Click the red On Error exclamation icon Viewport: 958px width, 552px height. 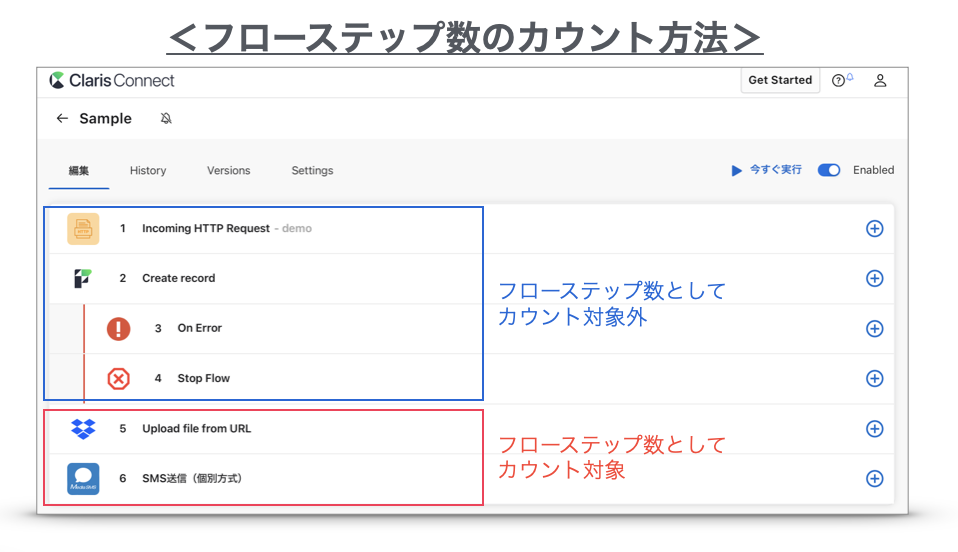(x=119, y=328)
